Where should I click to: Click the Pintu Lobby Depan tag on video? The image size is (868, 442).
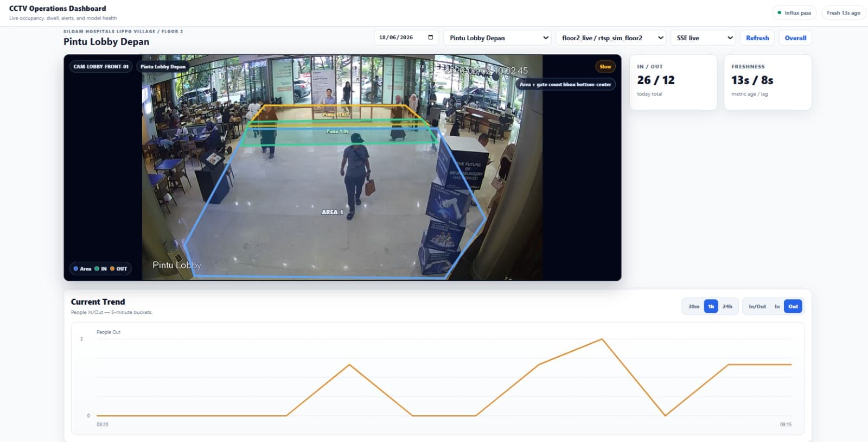[163, 67]
